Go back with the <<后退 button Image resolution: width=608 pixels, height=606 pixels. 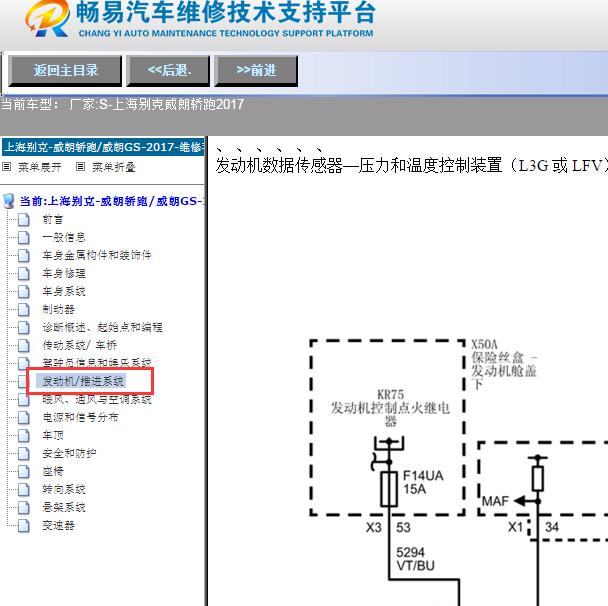[168, 71]
